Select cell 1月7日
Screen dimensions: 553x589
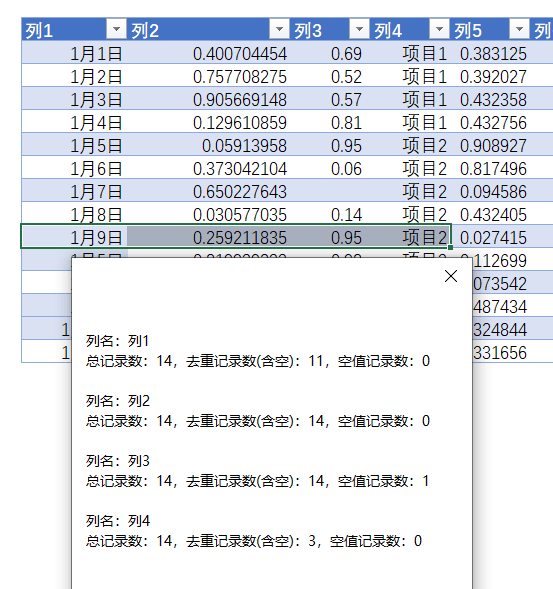pos(74,190)
